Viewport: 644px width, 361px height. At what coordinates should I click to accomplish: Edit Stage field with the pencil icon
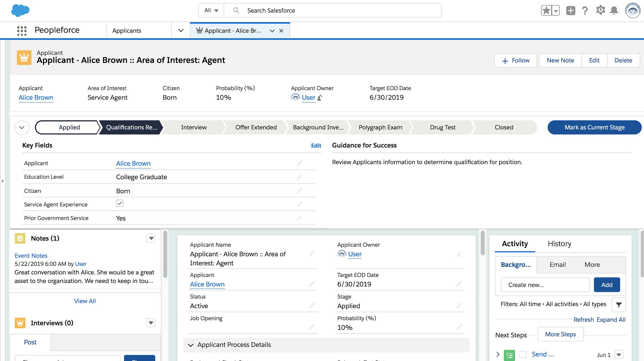(459, 306)
